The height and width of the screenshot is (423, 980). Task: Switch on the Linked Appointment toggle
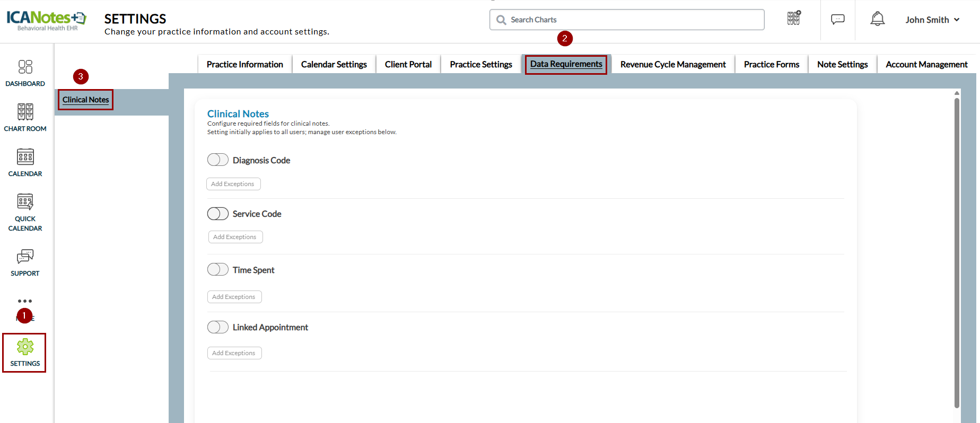click(217, 327)
